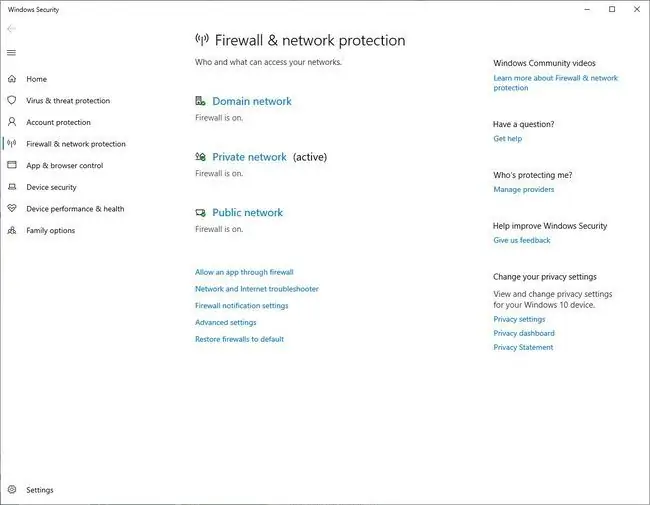Open the Domain network settings
The height and width of the screenshot is (505, 650).
[252, 101]
